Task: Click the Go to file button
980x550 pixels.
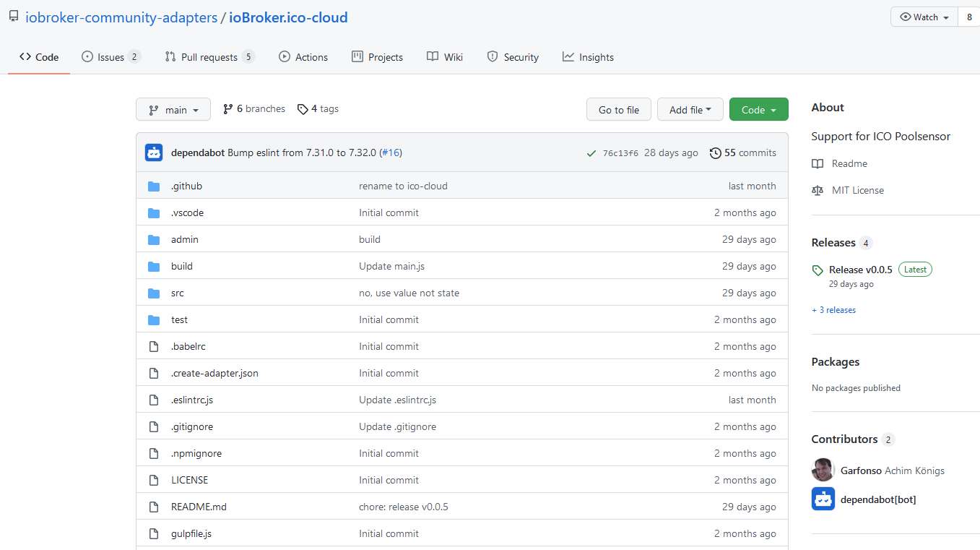Action: tap(619, 110)
